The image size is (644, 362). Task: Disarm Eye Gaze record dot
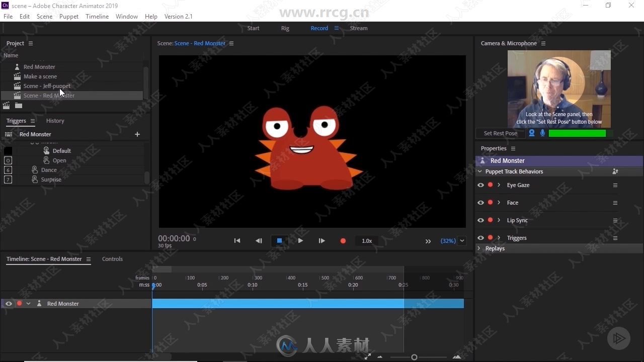pos(490,185)
